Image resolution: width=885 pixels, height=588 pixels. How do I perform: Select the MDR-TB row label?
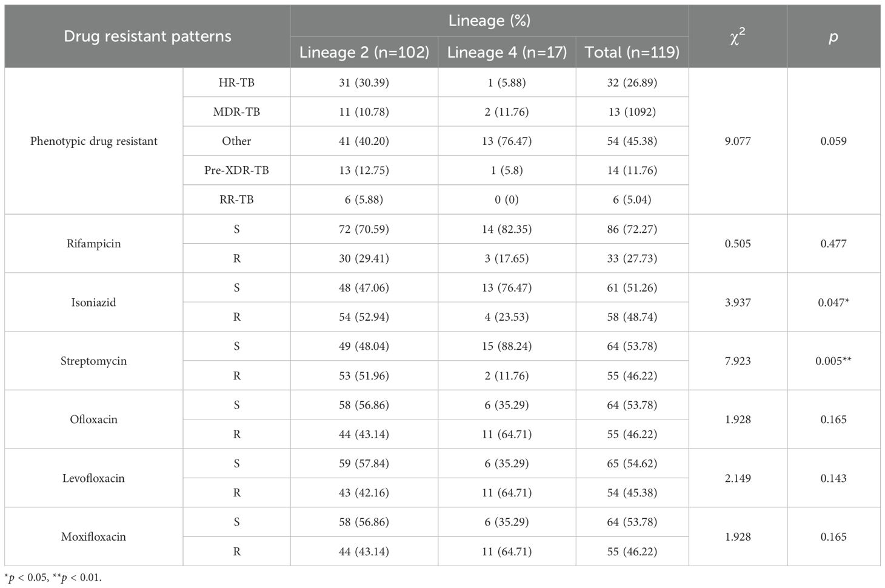tap(236, 112)
